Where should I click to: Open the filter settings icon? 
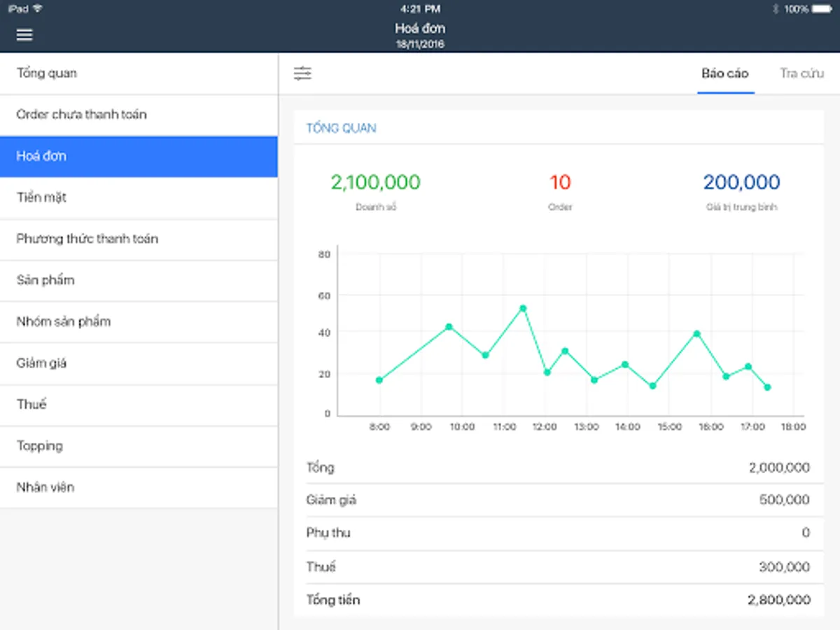[x=302, y=73]
